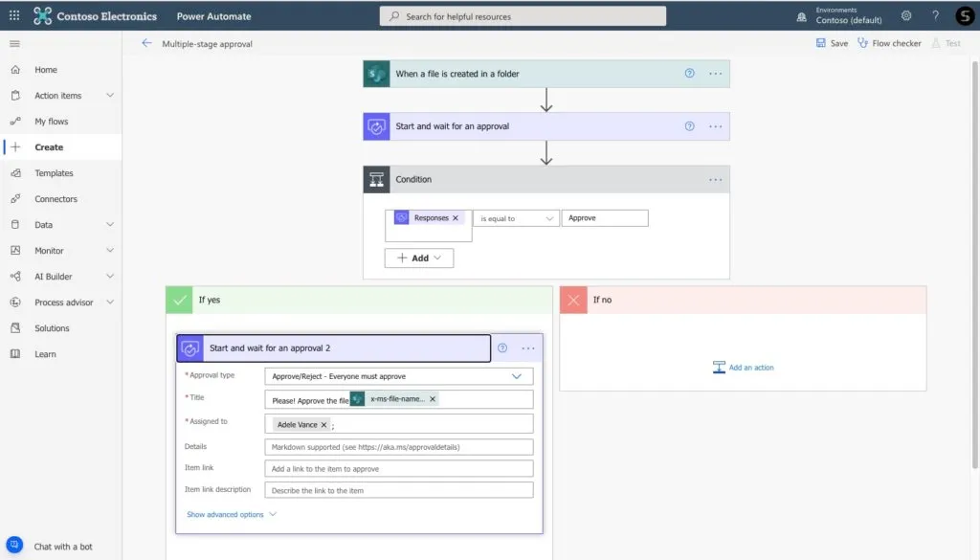This screenshot has height=560, width=980.
Task: Open the app launcher waffle icon
Action: tap(14, 15)
